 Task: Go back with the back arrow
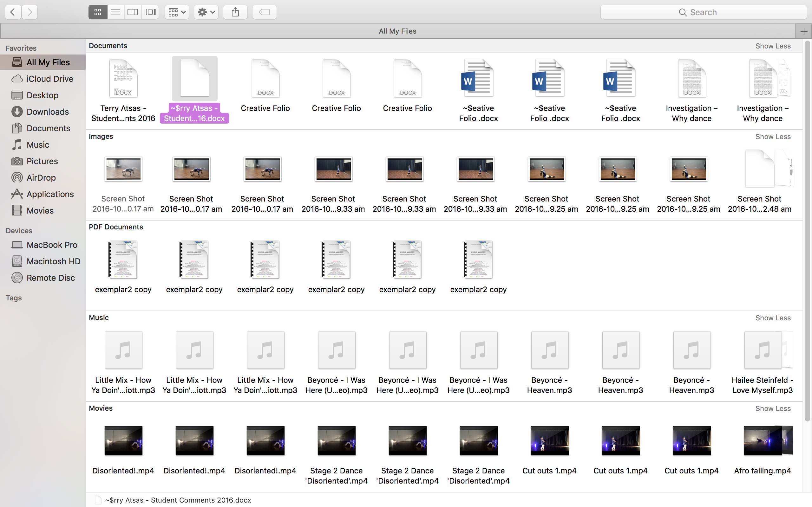pos(13,12)
